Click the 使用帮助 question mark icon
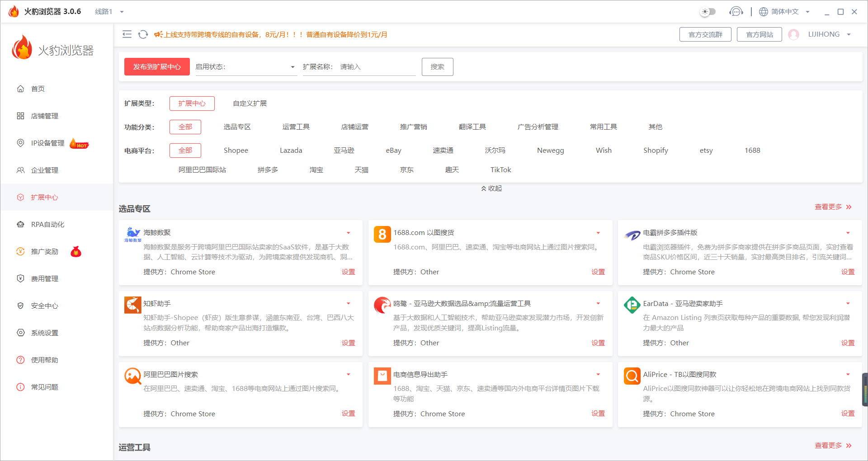Screen dimensions: 868x461 (20, 360)
